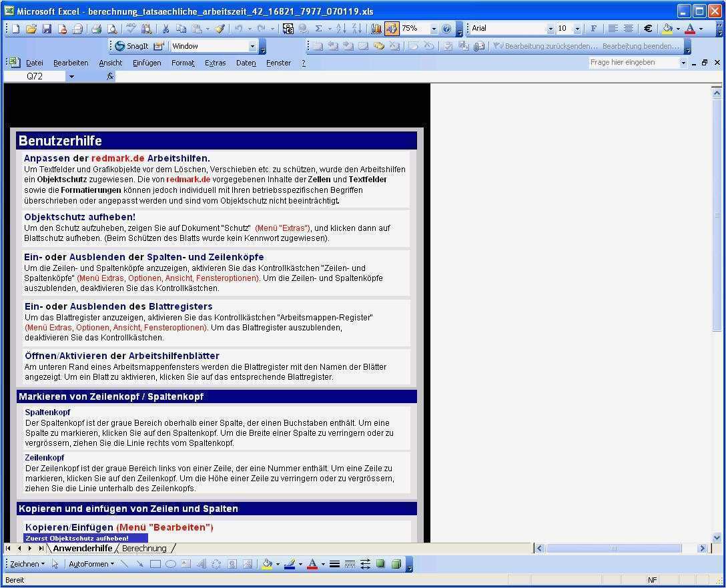
Task: Open the Extras menu
Action: pos(216,63)
